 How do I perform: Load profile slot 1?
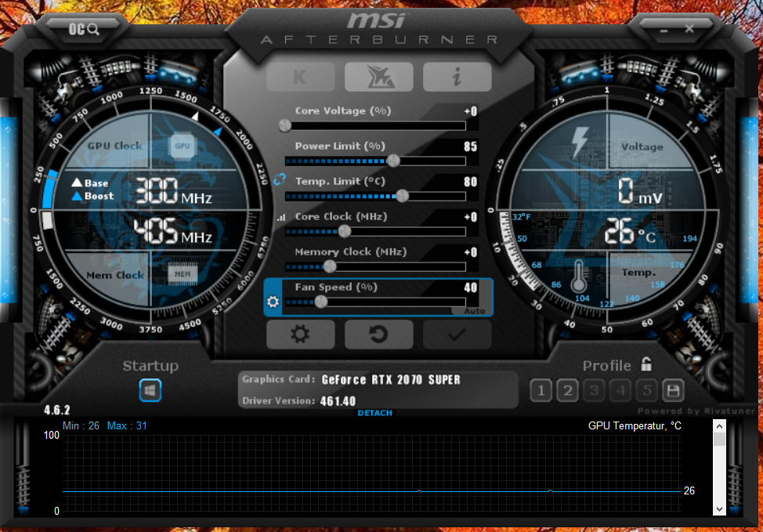tap(541, 390)
